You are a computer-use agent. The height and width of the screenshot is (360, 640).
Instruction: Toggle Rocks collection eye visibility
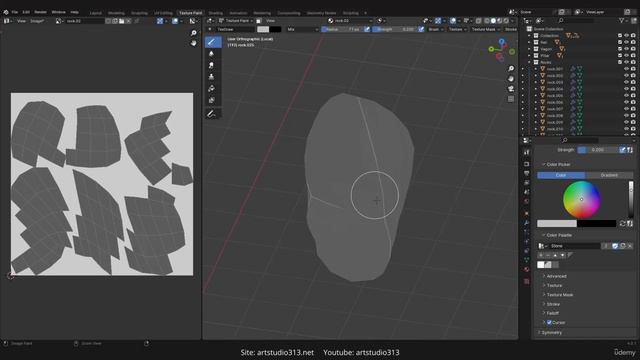click(x=627, y=62)
